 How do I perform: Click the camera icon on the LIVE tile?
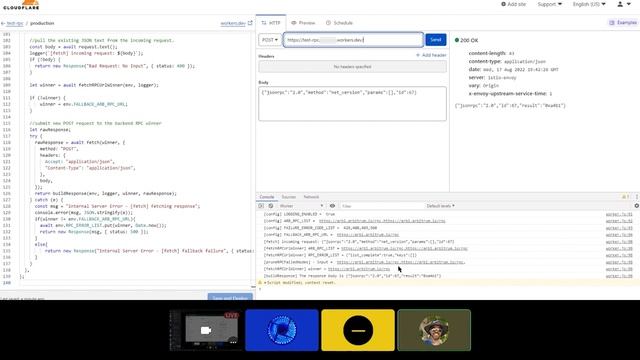[x=206, y=330]
